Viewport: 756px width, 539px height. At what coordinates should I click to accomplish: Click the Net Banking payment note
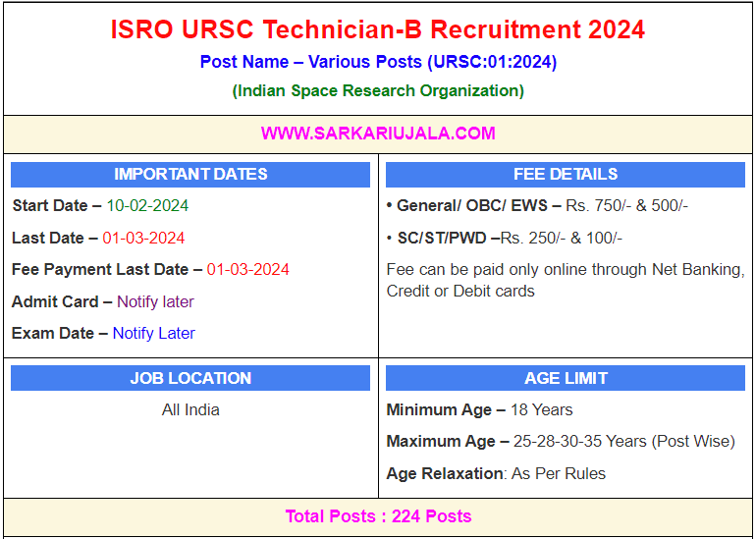[x=565, y=280]
